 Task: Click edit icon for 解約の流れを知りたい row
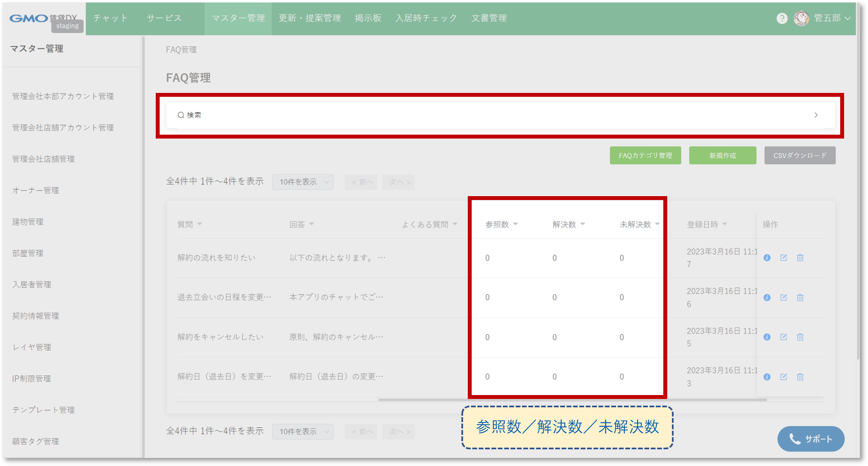[783, 258]
